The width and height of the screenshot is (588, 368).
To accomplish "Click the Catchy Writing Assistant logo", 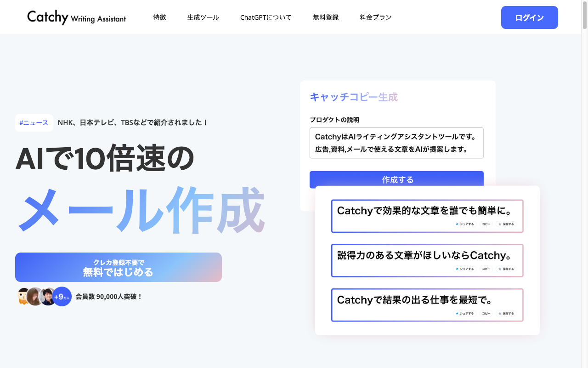I will tap(76, 17).
